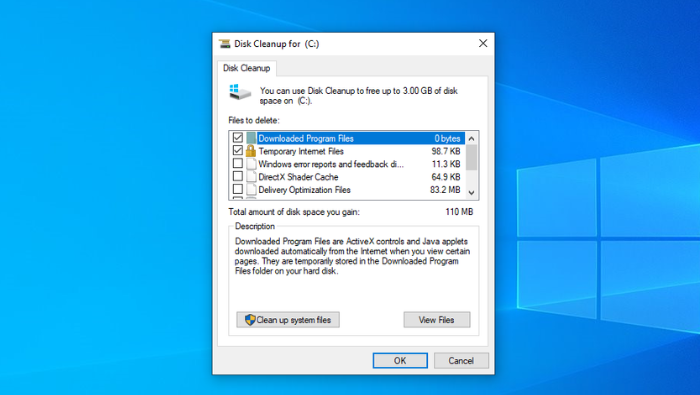
Task: Check the Windows error reports checkbox
Action: click(x=238, y=164)
